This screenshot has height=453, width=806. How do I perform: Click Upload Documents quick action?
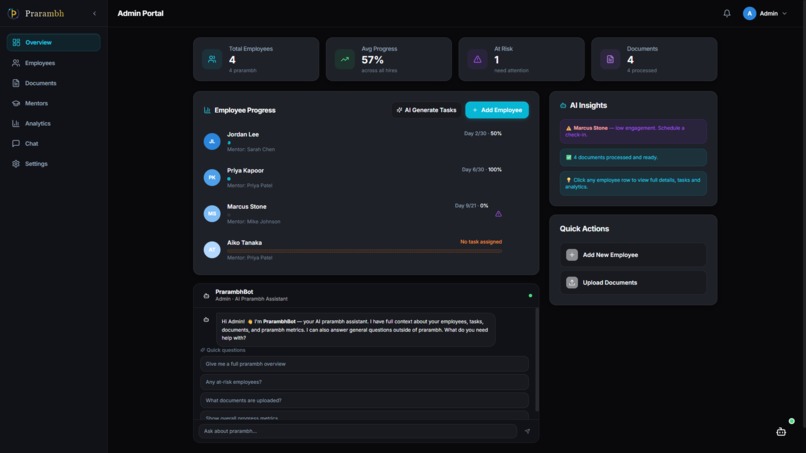[633, 282]
